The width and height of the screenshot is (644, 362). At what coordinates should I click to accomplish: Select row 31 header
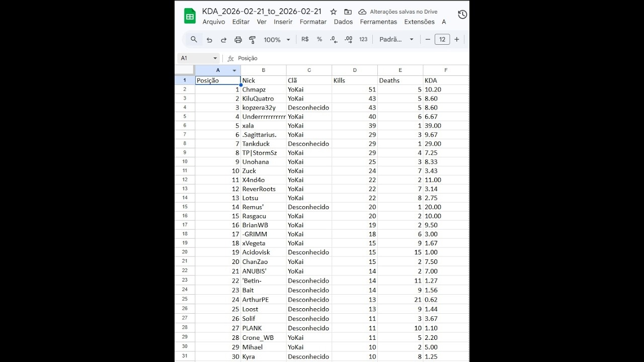(185, 357)
